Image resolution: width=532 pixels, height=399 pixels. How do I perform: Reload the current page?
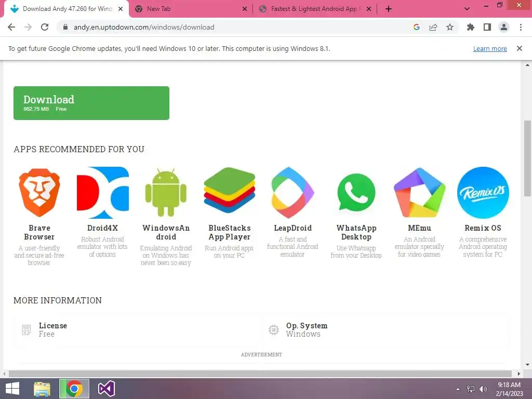(x=45, y=27)
